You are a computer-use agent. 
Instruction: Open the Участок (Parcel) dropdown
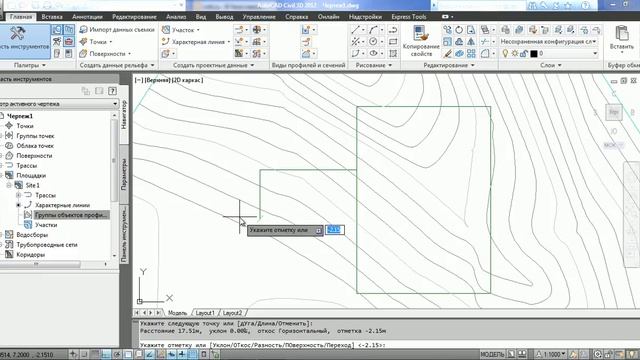pyautogui.click(x=181, y=30)
